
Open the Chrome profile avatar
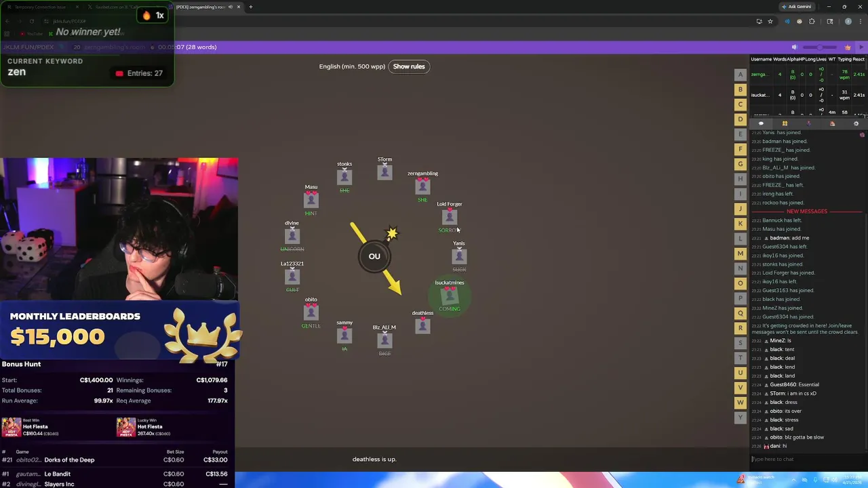[x=848, y=21]
